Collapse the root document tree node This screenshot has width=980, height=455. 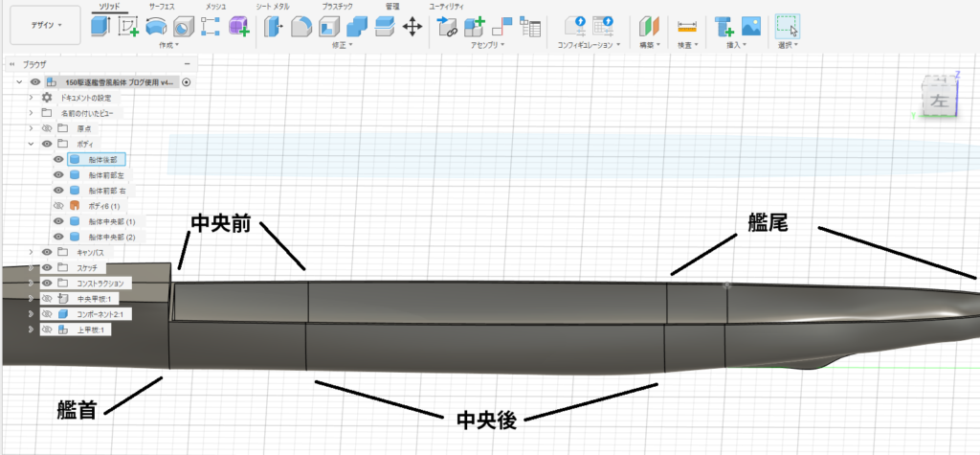(19, 82)
